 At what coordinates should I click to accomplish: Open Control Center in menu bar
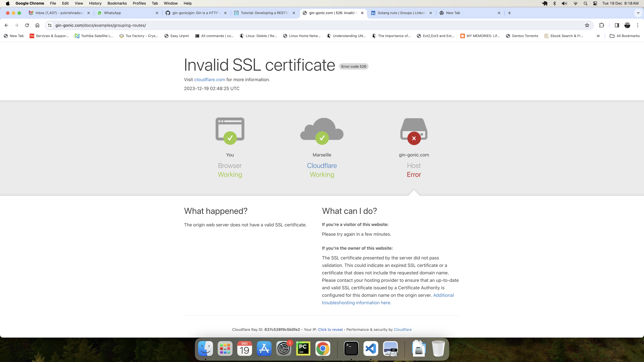[x=595, y=3]
